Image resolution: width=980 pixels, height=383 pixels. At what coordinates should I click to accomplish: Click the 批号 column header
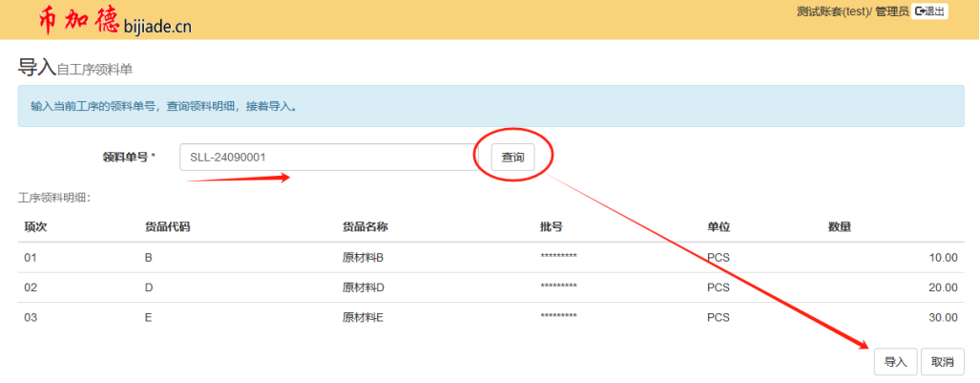tap(551, 227)
